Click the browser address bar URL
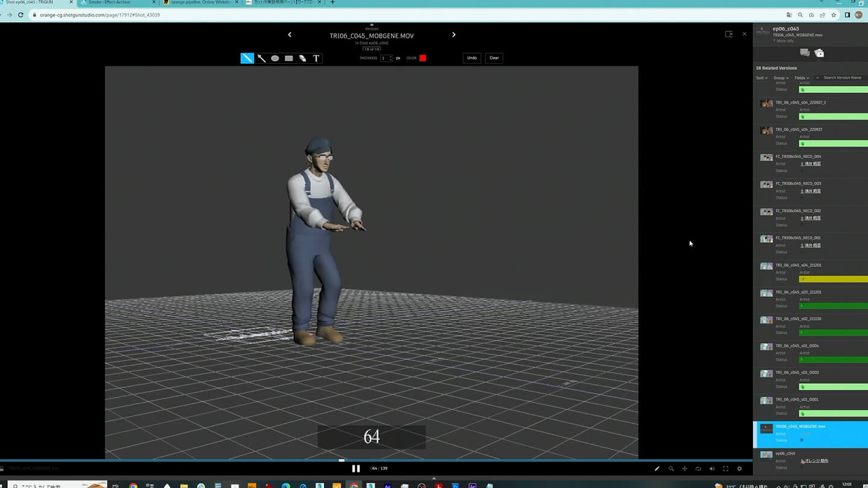The height and width of the screenshot is (488, 868). [x=99, y=14]
